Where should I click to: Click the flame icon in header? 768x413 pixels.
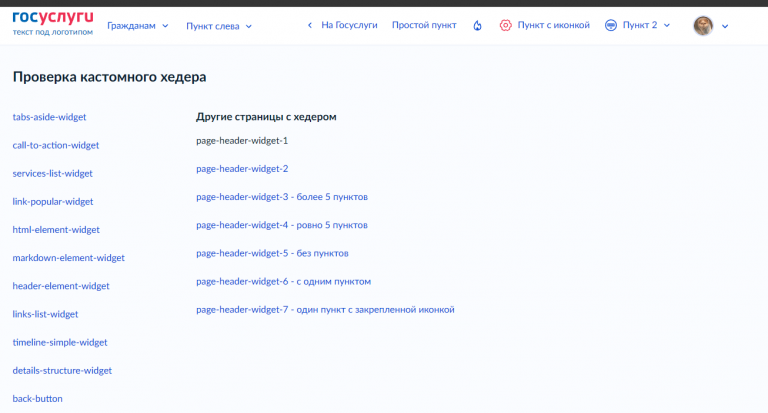[x=478, y=25]
